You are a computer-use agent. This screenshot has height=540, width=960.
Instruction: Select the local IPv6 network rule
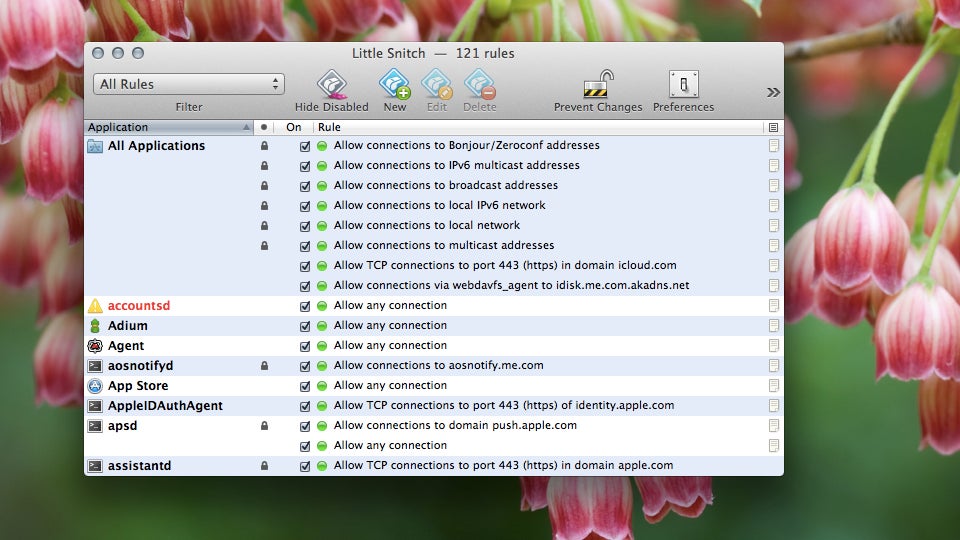tap(439, 206)
